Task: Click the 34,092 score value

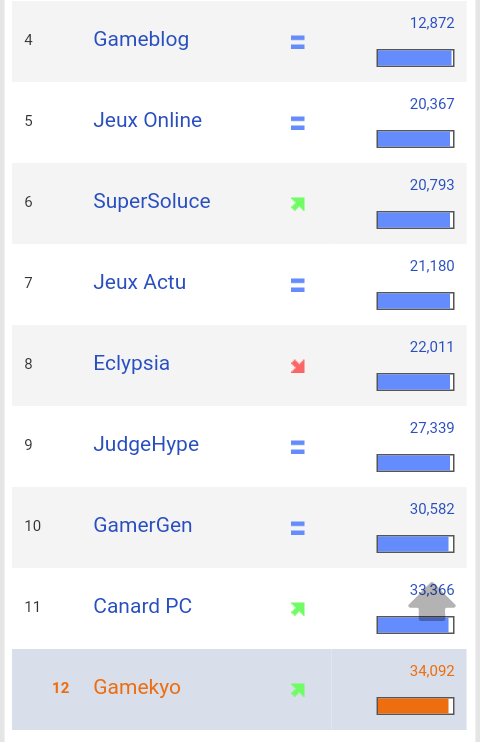Action: click(432, 671)
